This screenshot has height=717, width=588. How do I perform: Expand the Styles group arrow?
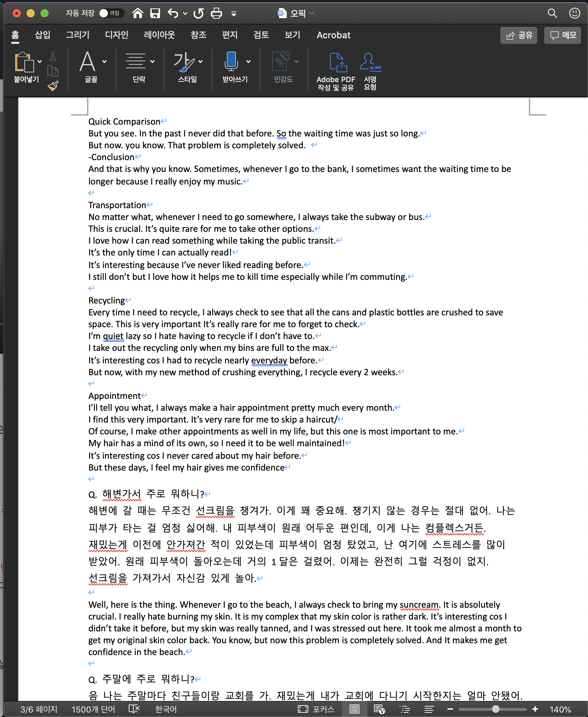(x=200, y=62)
